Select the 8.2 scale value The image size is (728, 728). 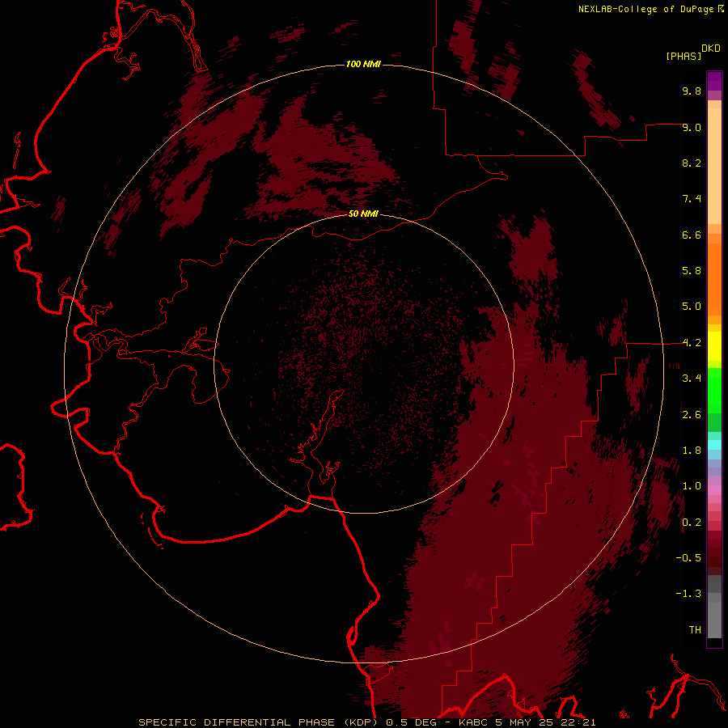[692, 163]
